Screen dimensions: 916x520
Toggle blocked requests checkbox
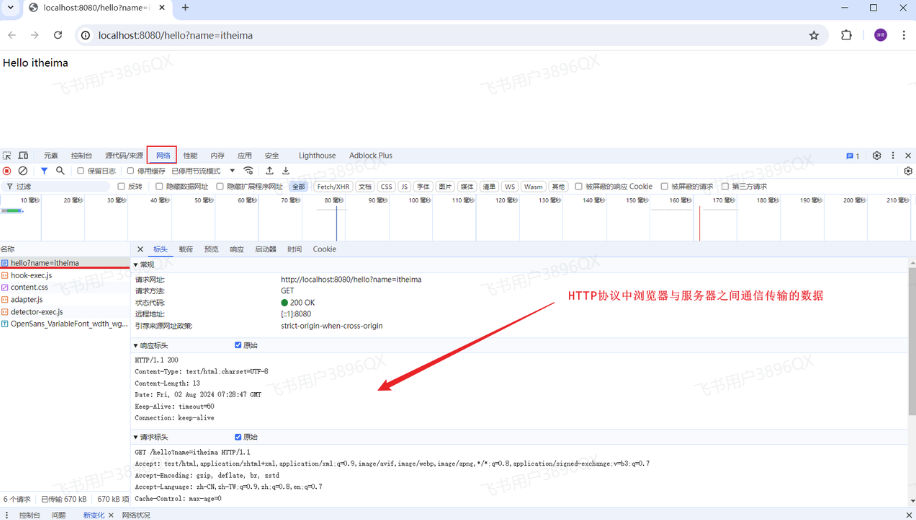point(664,186)
